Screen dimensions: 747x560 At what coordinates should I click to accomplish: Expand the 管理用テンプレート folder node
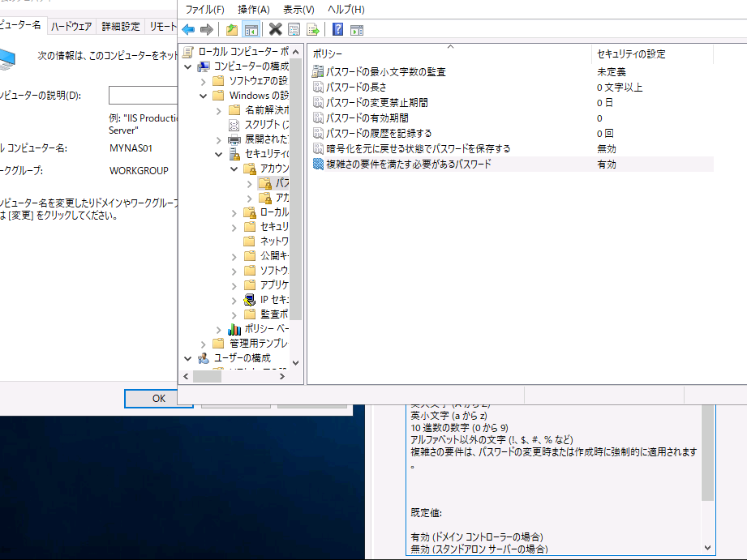(204, 344)
